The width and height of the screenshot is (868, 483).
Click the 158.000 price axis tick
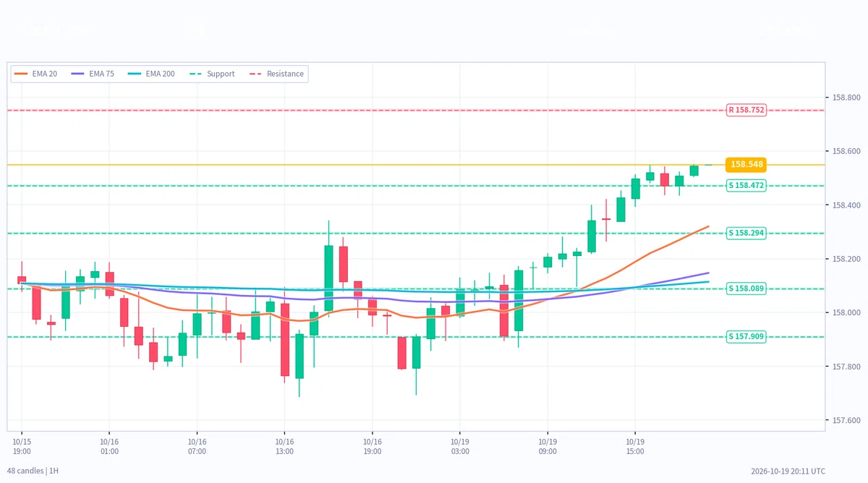click(846, 313)
